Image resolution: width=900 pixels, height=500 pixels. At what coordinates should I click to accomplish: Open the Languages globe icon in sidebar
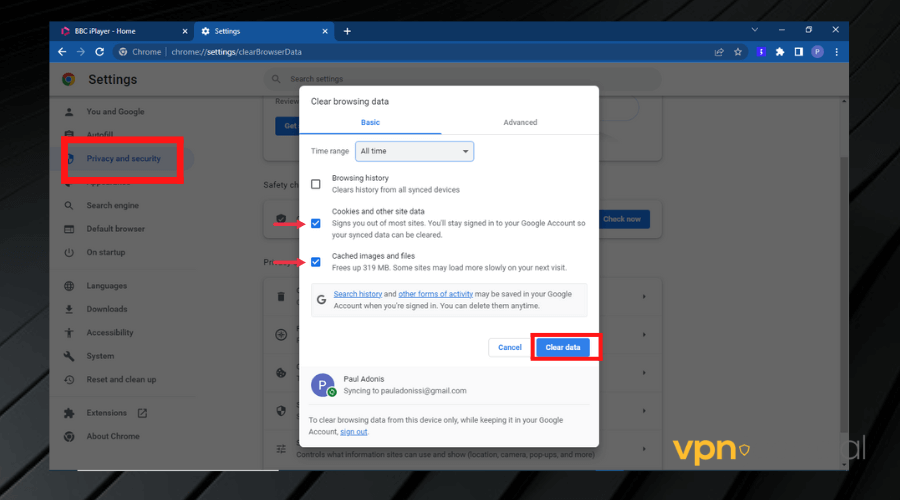click(x=69, y=286)
